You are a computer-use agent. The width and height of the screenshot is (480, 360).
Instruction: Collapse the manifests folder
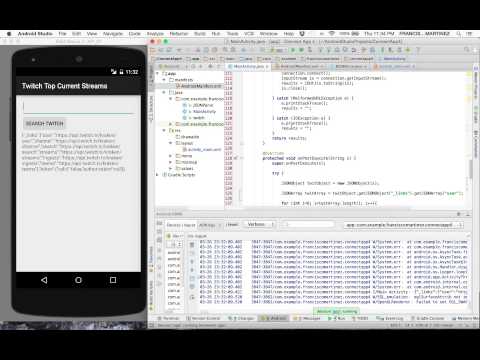pyautogui.click(x=164, y=80)
